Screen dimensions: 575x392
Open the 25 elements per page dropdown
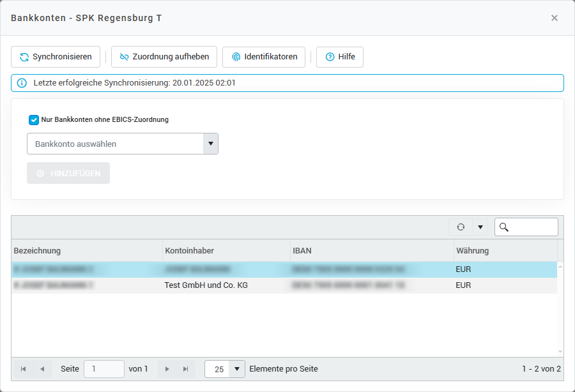(225, 369)
